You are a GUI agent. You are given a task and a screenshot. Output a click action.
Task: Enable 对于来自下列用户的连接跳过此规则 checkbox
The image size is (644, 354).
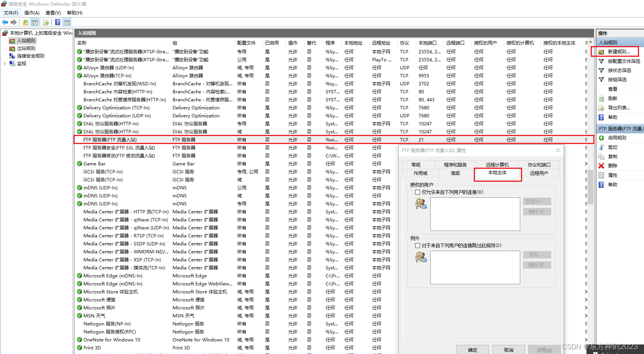(x=418, y=246)
